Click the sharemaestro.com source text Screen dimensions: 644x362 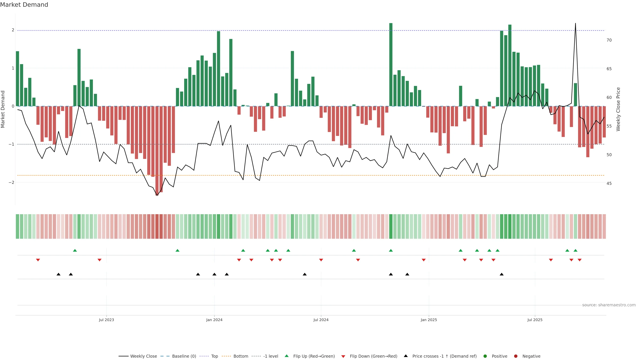coord(609,305)
